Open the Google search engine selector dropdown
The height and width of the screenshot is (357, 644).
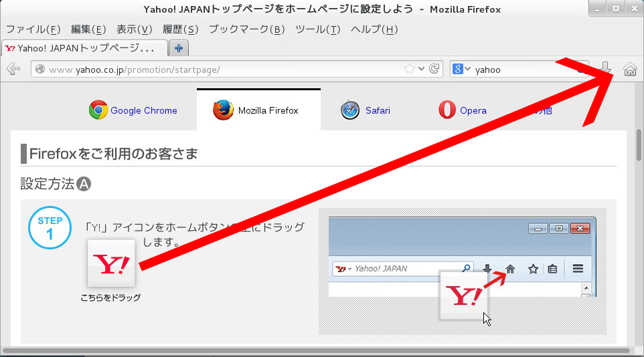coord(461,69)
